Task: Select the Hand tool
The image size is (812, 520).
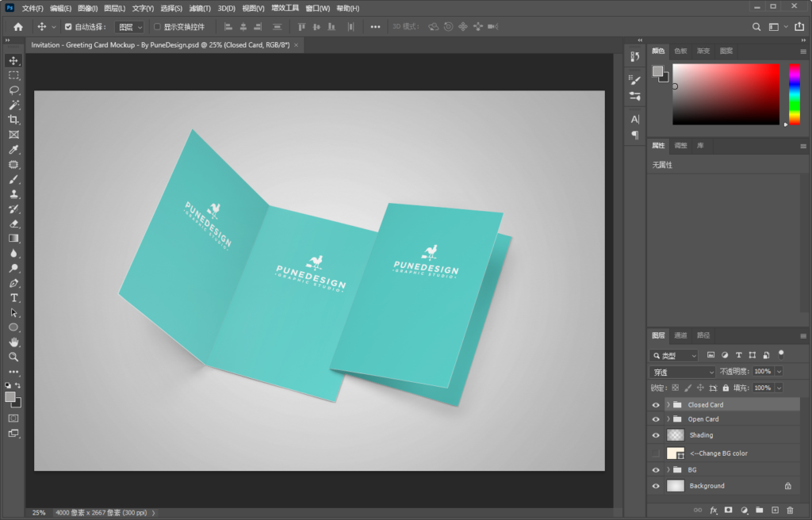Action: [13, 342]
